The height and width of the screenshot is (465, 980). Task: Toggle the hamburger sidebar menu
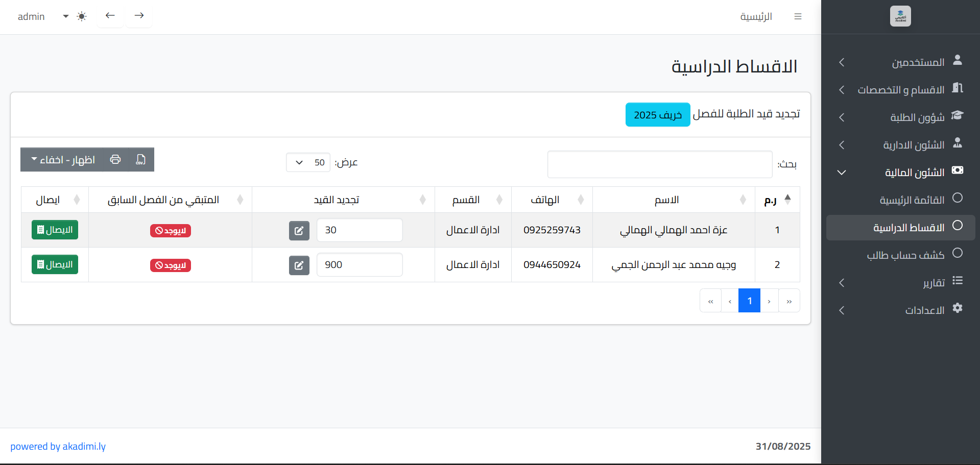(x=798, y=17)
